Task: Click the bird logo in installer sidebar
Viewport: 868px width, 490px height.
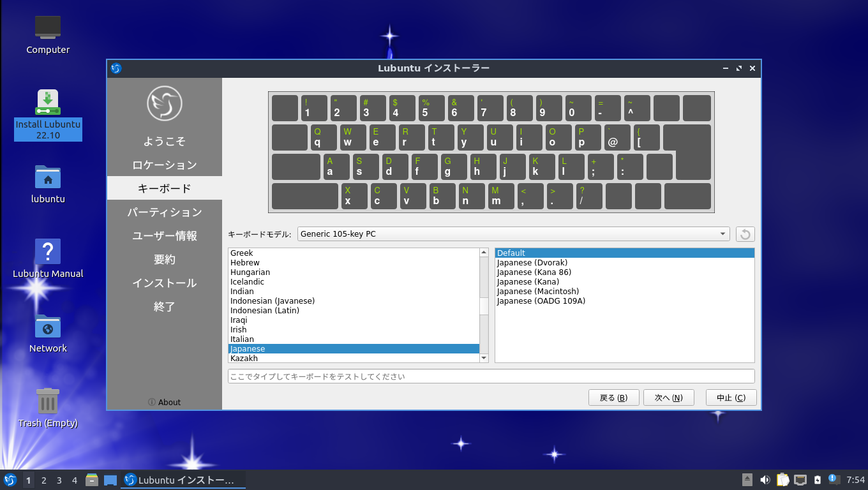Action: [x=165, y=103]
